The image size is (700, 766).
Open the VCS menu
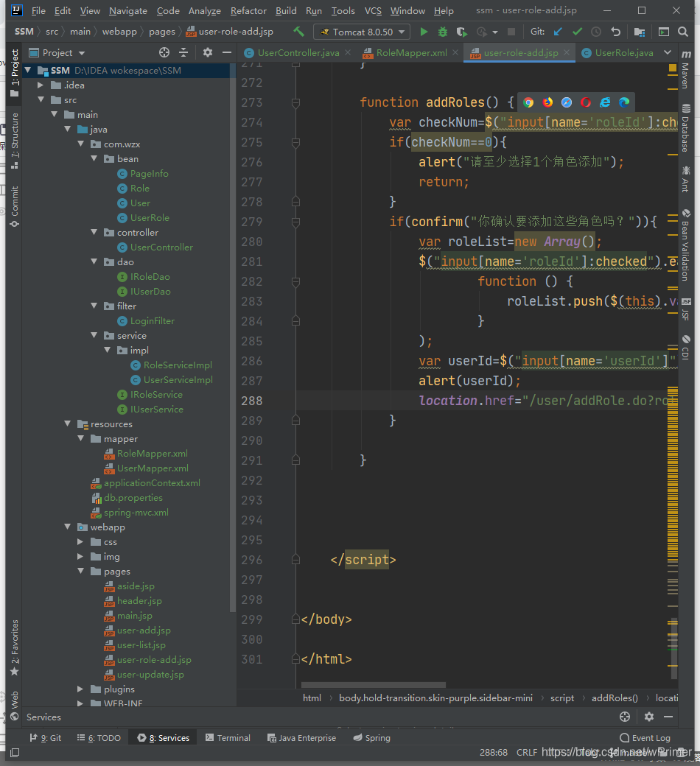tap(373, 11)
